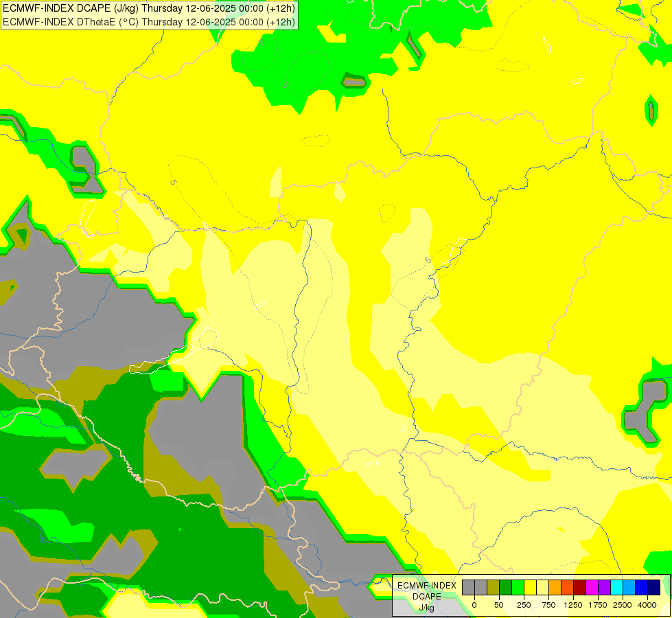
Task: Click the legend value 0
Action: coord(474,605)
